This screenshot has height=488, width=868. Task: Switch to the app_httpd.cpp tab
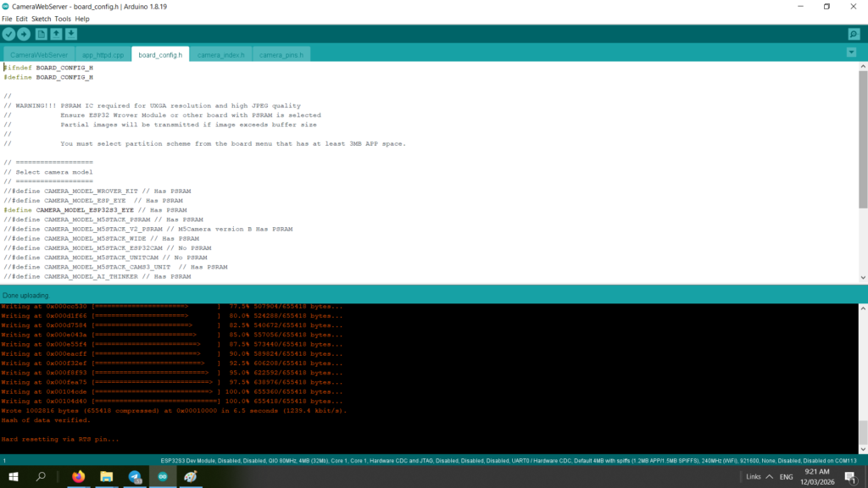coord(103,55)
